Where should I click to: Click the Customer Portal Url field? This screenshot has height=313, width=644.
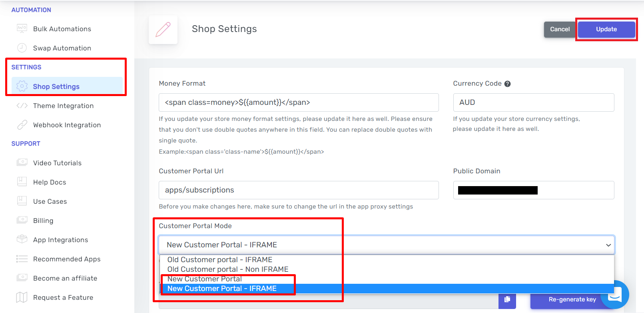click(299, 190)
